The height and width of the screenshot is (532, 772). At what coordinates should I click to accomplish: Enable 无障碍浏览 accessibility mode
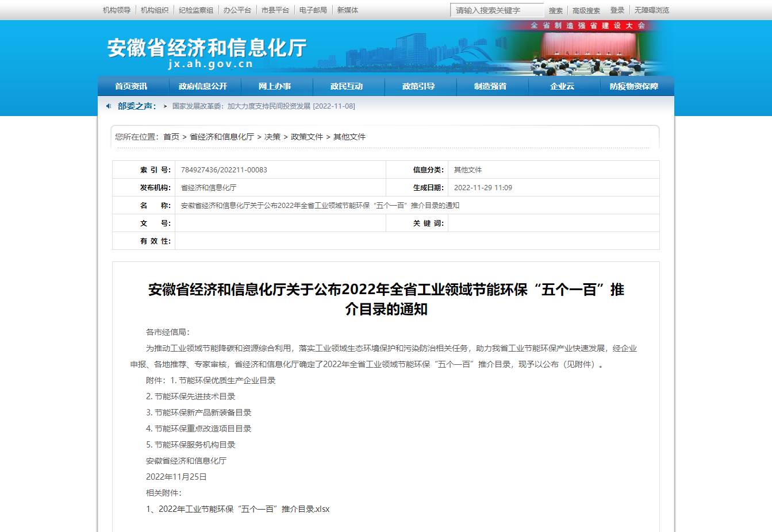pyautogui.click(x=651, y=10)
